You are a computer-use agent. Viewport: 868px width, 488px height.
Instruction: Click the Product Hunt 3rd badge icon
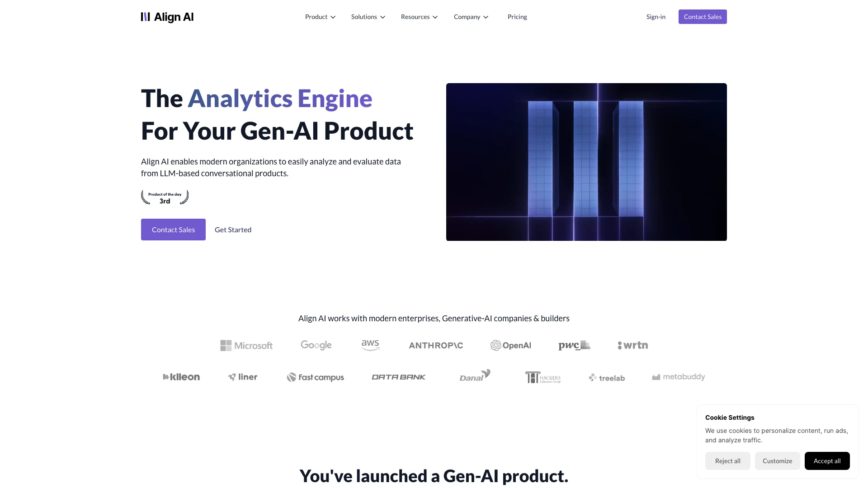[x=165, y=197]
